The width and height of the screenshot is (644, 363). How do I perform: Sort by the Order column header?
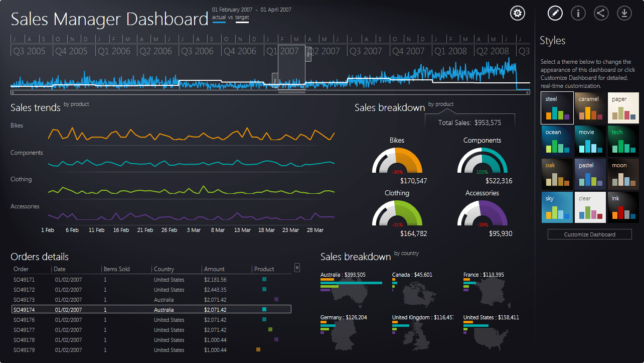tap(21, 269)
